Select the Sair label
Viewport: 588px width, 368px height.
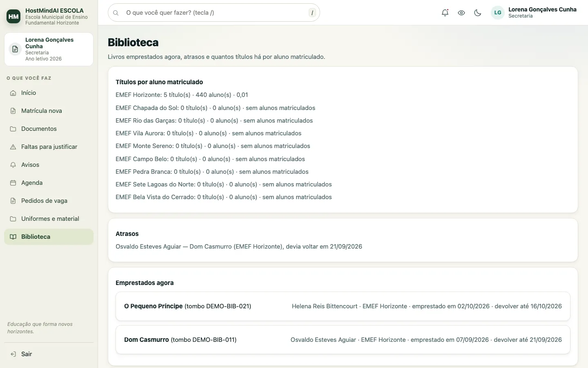(27, 354)
